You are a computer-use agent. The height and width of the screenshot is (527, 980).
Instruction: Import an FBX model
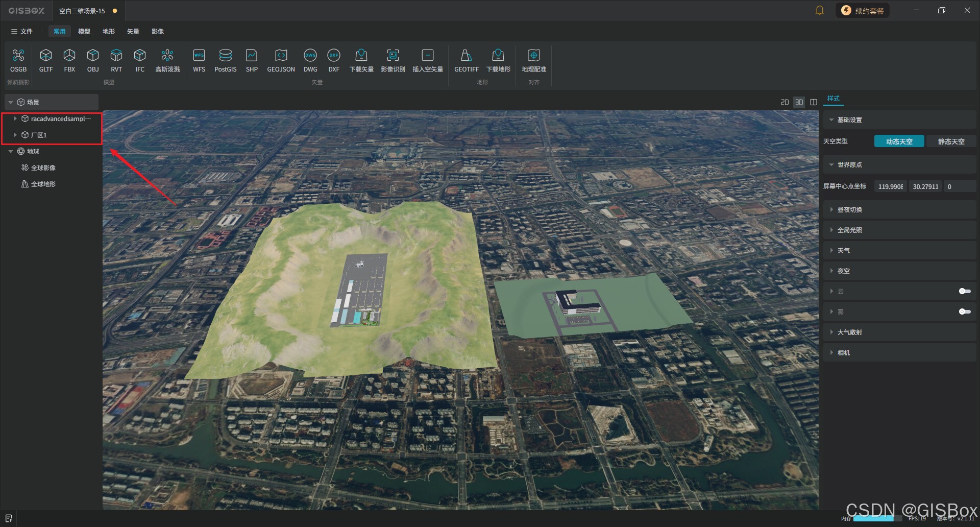point(69,60)
